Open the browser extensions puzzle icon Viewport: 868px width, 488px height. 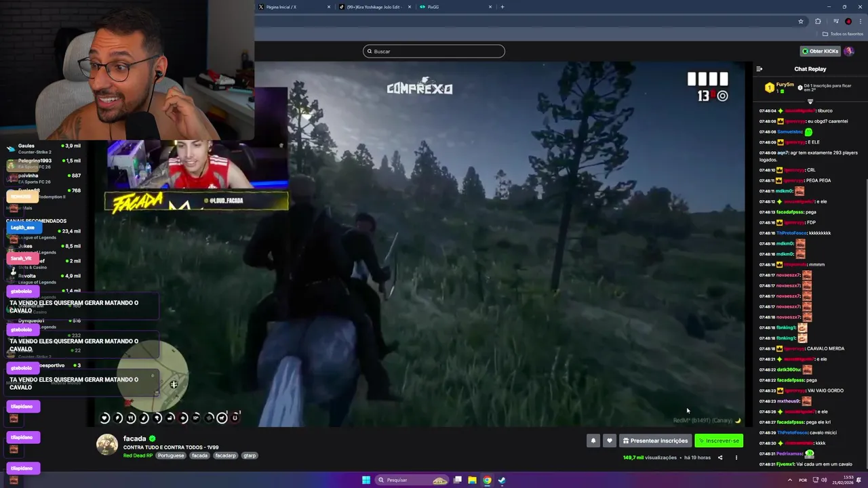point(818,21)
